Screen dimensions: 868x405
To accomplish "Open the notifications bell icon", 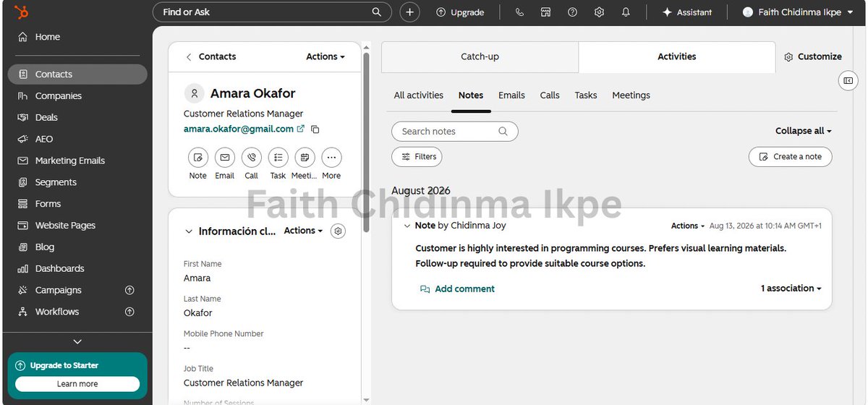I will coord(626,12).
